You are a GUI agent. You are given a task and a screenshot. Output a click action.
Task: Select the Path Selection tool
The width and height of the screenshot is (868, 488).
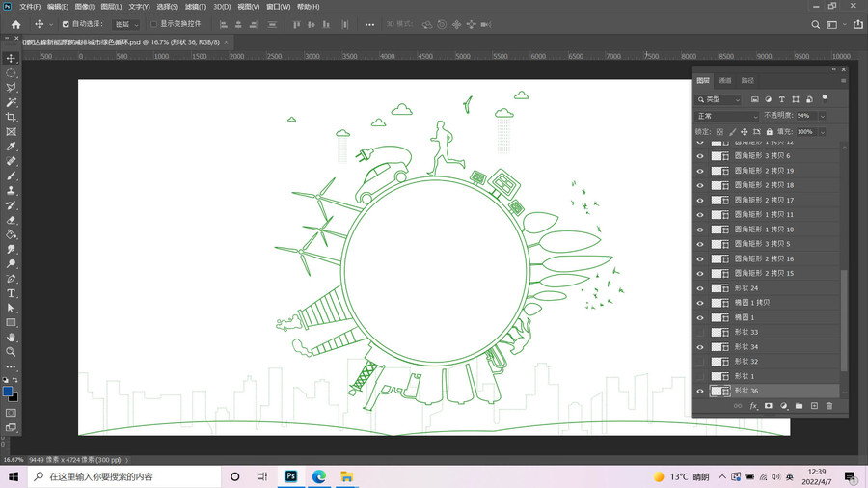(11, 308)
